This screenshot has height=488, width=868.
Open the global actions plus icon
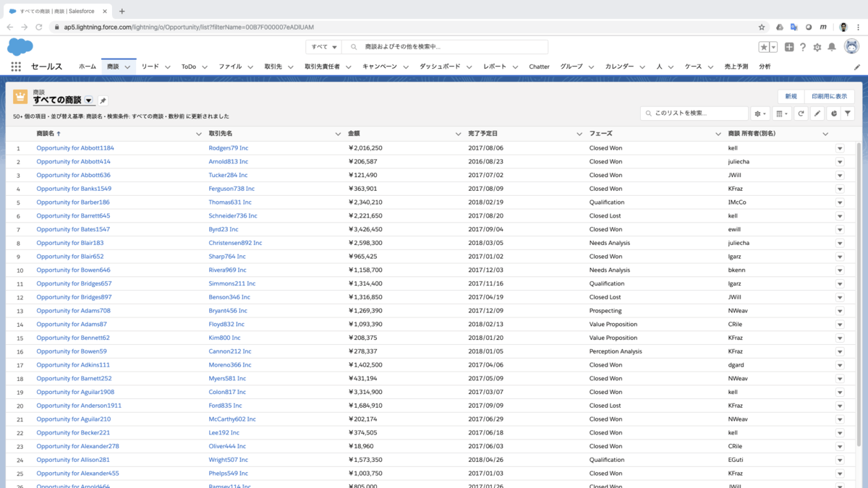789,47
